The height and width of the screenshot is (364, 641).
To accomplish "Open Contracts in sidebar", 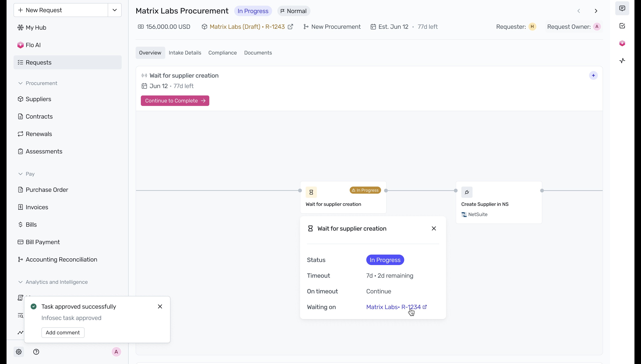I will click(x=68, y=116).
